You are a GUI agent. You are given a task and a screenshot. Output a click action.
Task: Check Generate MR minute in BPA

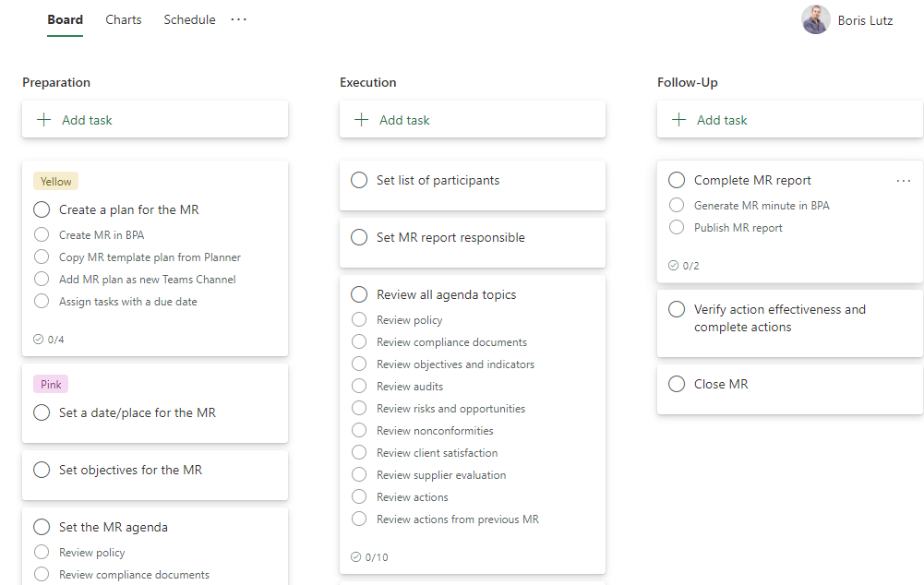point(677,205)
